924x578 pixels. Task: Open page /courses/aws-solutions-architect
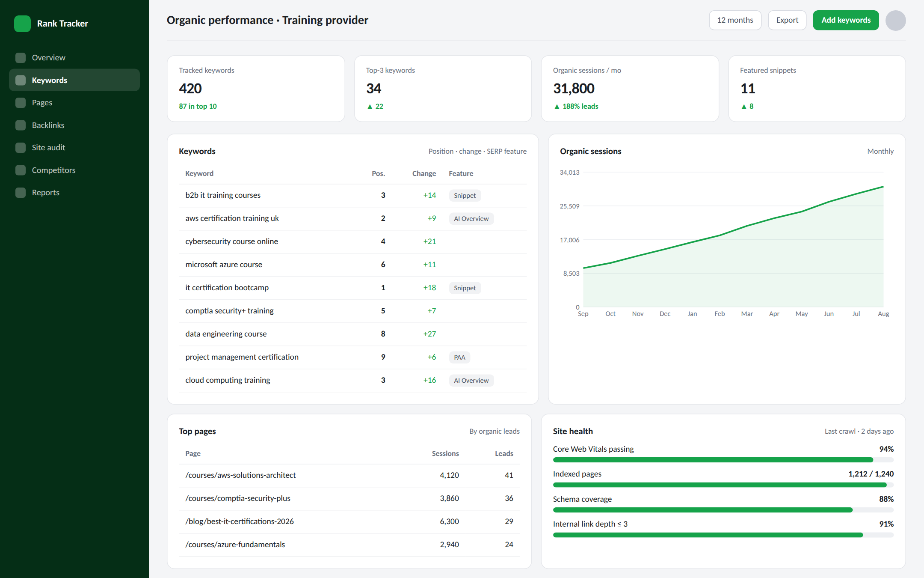[240, 475]
